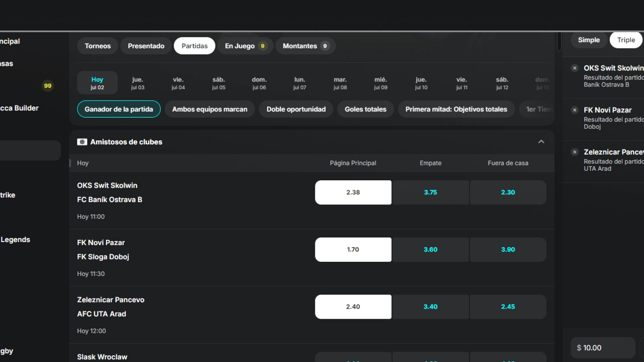Click the 99 badge in sidebar

[x=48, y=86]
